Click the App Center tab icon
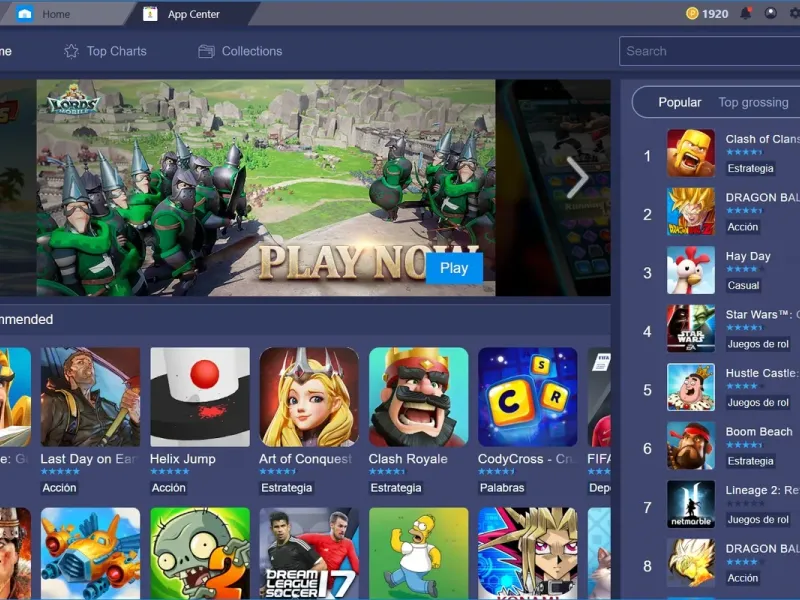Viewport: 800px width, 600px height. [150, 14]
